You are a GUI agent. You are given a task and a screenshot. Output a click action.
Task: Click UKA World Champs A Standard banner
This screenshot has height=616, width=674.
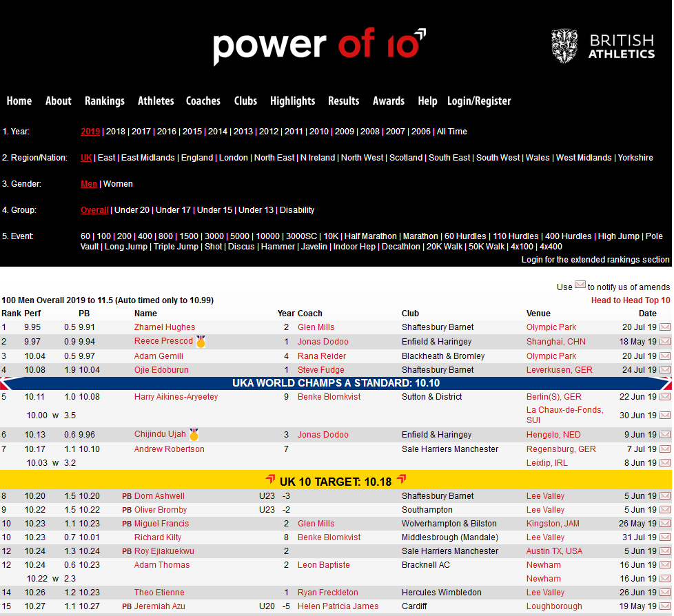(x=336, y=383)
